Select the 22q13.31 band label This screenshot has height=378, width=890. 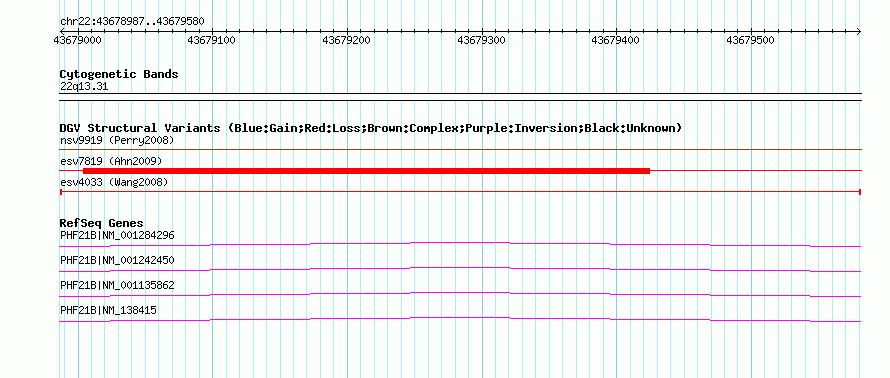[84, 86]
